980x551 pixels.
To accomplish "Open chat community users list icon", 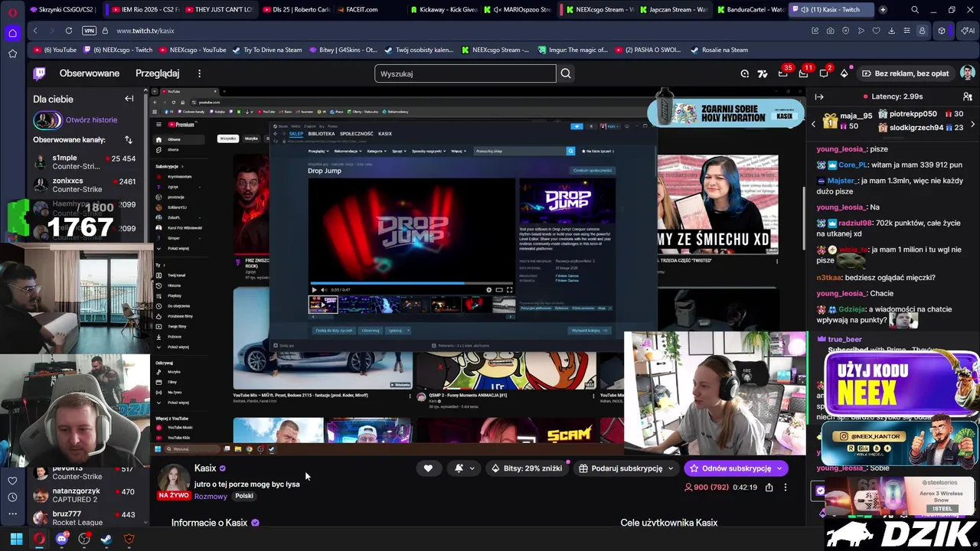I will (966, 96).
